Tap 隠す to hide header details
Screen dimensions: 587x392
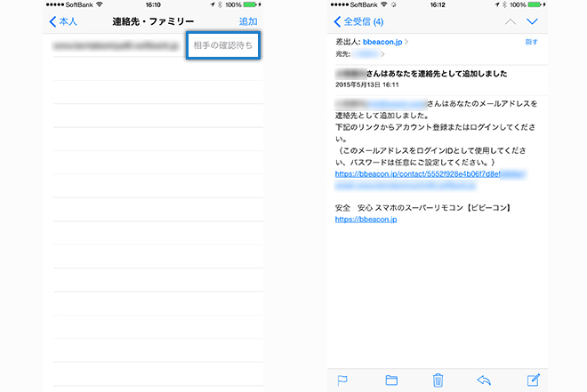click(531, 42)
